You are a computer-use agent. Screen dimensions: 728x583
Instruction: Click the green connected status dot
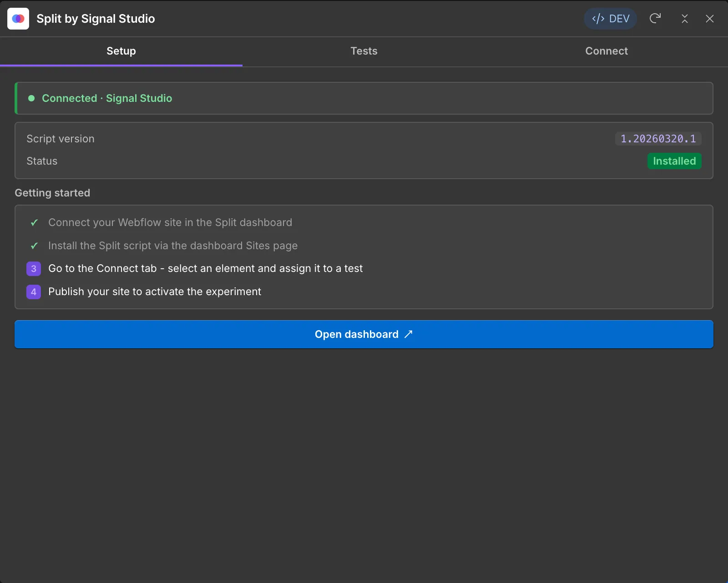pos(31,98)
